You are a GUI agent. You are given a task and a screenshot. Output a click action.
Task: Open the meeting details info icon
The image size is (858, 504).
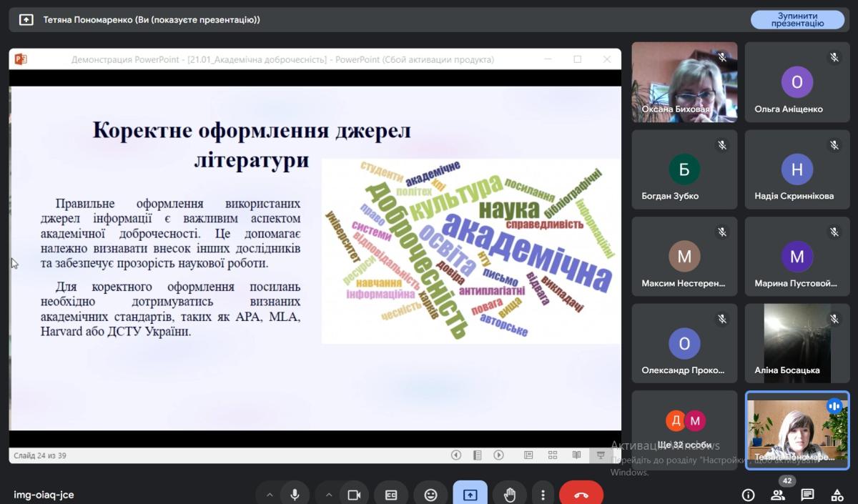click(748, 495)
